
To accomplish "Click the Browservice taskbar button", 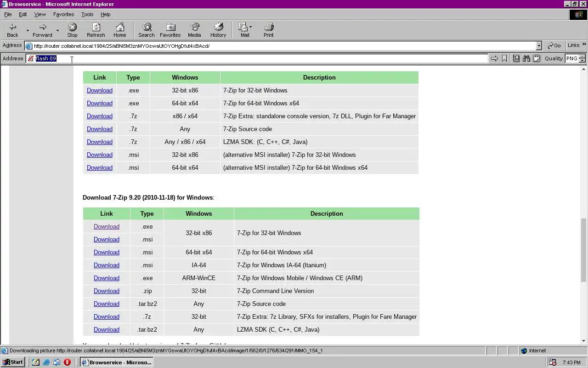I will 117,362.
